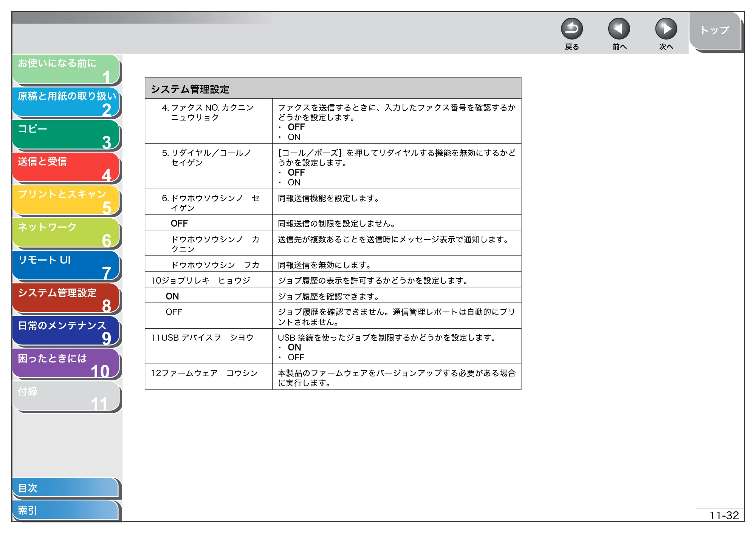Image resolution: width=756 pixels, height=534 pixels.
Task: Click the text 同報送信を無効にします。
Action: [325, 265]
